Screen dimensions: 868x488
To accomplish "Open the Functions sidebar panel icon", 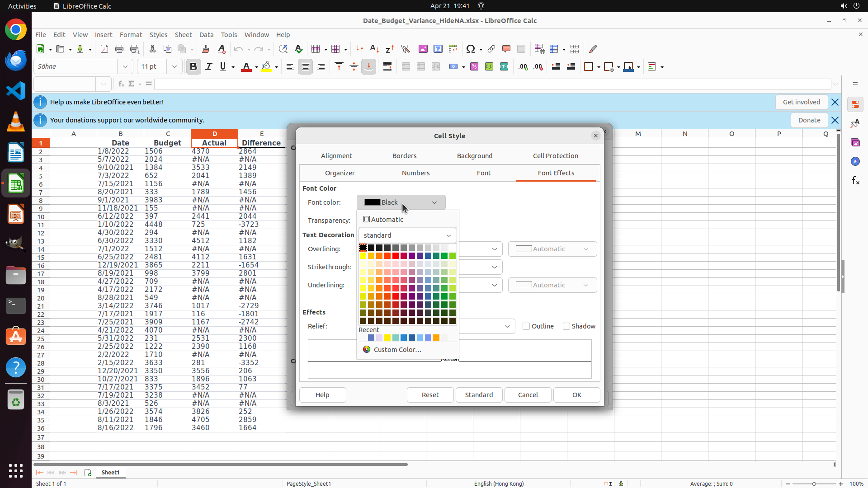I will (855, 181).
